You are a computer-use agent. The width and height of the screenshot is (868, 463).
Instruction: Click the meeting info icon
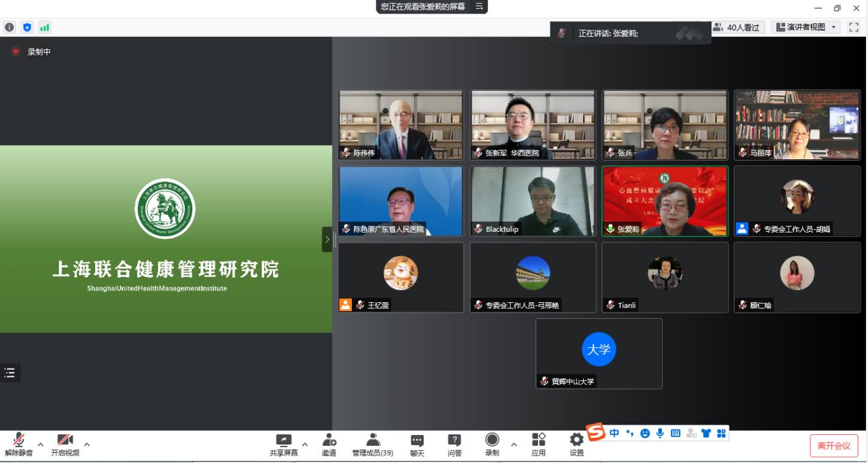point(10,27)
